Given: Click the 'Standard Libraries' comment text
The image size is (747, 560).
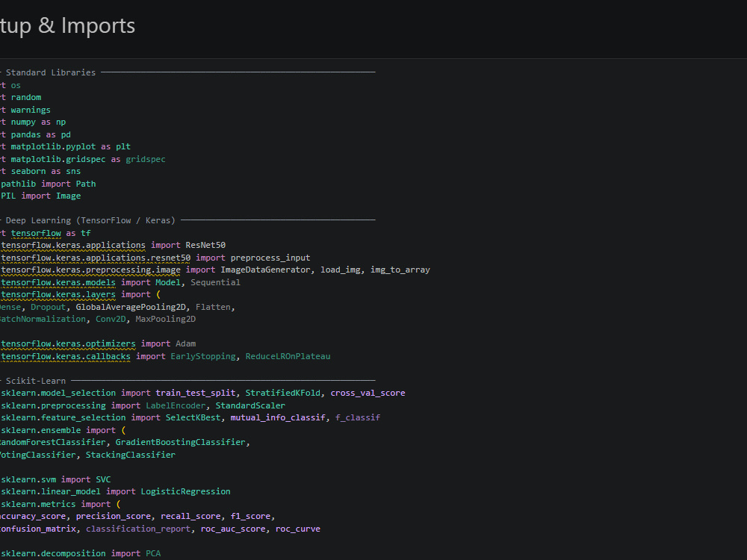Looking at the screenshot, I should 51,72.
